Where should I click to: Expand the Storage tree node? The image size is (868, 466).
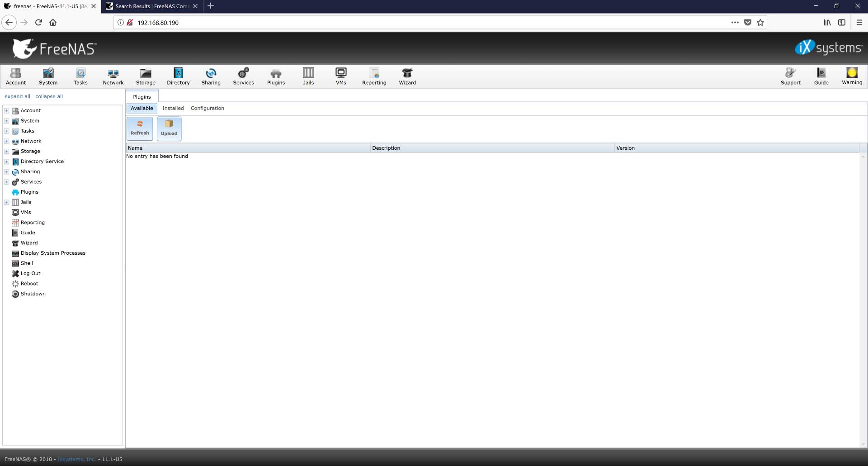point(7,151)
